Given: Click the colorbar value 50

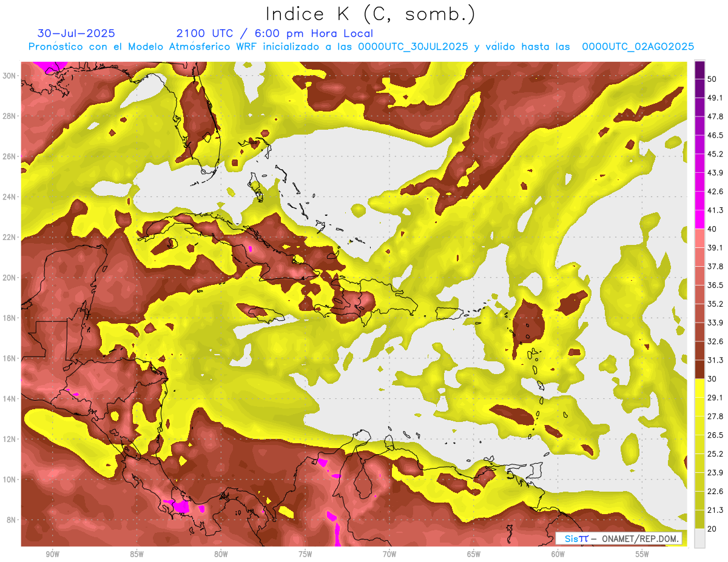Looking at the screenshot, I should (x=712, y=79).
